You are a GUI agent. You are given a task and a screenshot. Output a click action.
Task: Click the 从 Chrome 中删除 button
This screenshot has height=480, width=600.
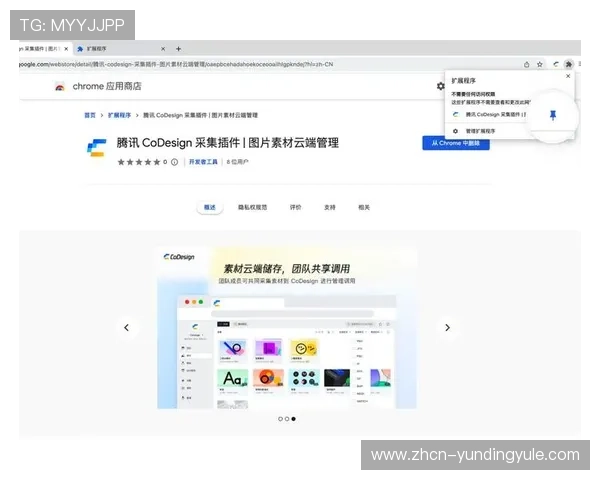(x=456, y=143)
